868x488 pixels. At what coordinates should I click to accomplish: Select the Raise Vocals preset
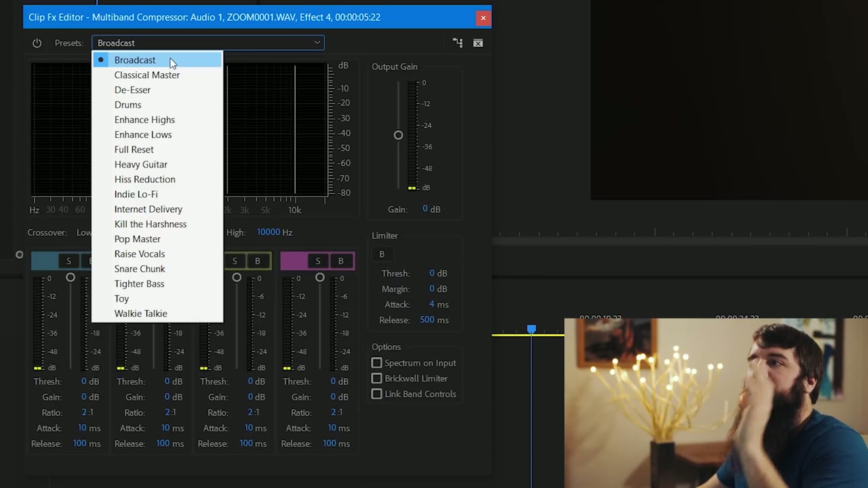157,254
